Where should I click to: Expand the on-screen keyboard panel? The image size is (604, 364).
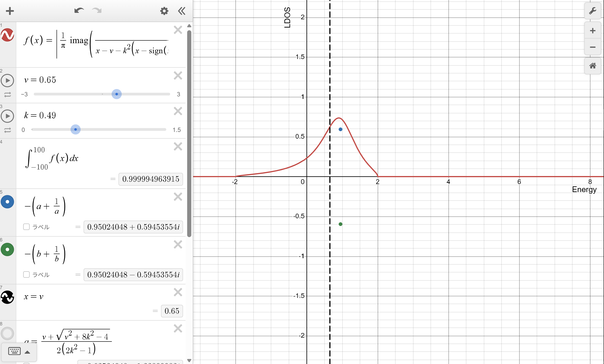pyautogui.click(x=19, y=352)
